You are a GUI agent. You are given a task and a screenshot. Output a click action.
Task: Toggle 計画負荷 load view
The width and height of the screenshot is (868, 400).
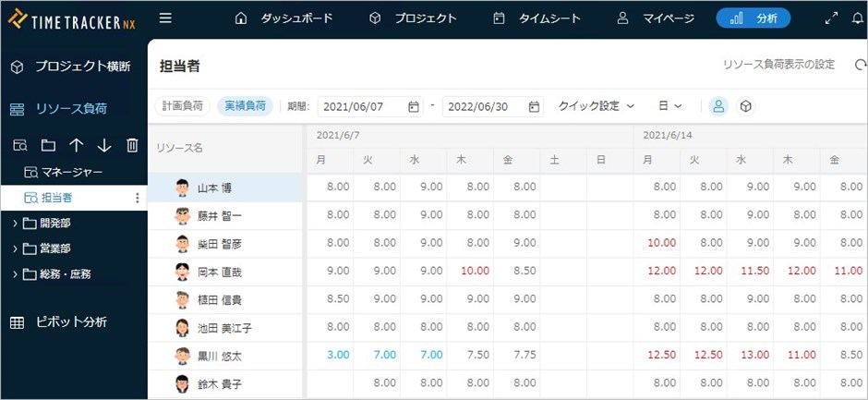(182, 106)
